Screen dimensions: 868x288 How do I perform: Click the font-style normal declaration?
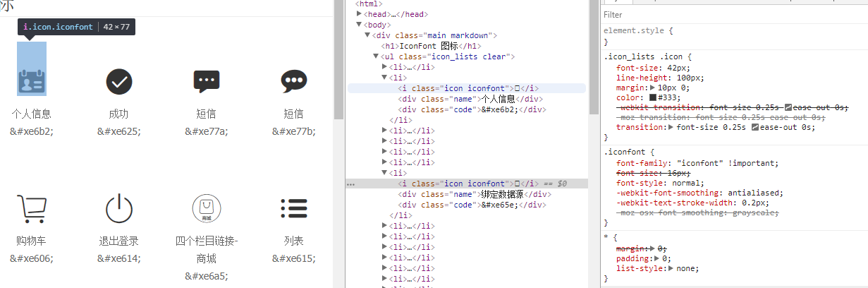[x=659, y=183]
